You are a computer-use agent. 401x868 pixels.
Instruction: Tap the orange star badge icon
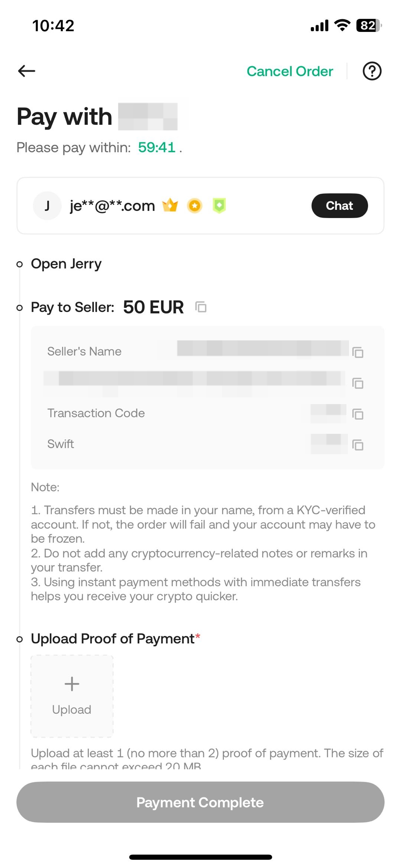tap(195, 205)
